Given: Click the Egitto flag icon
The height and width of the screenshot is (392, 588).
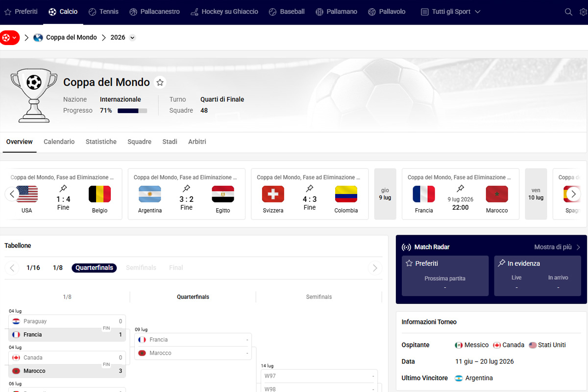Looking at the screenshot, I should (x=223, y=194).
